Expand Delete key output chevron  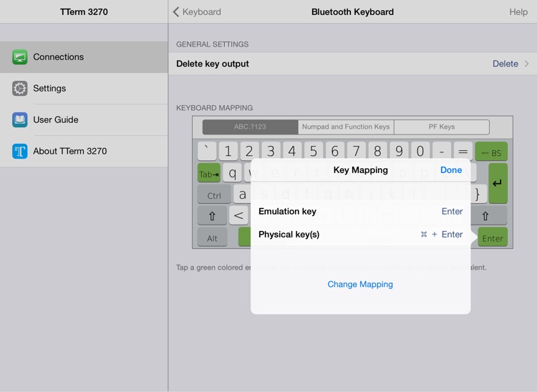[527, 64]
